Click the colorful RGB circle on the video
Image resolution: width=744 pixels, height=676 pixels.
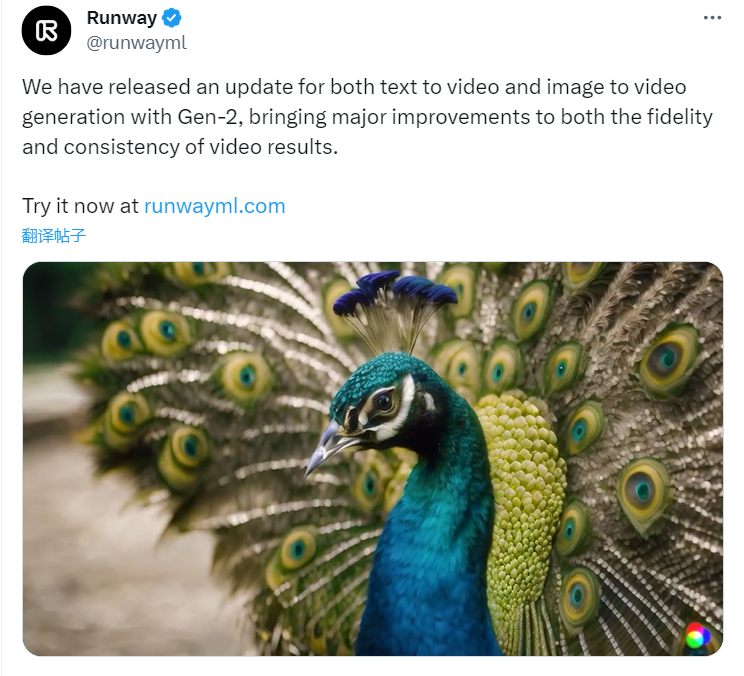pos(696,636)
